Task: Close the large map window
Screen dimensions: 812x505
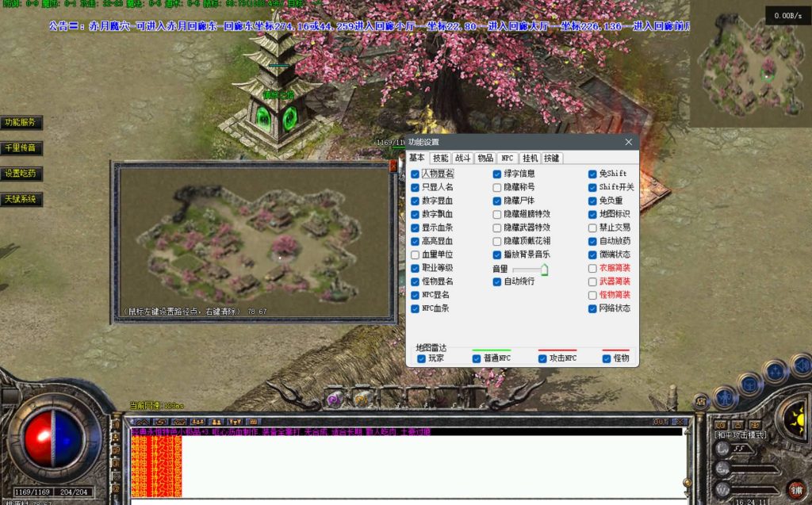Action: pos(393,165)
